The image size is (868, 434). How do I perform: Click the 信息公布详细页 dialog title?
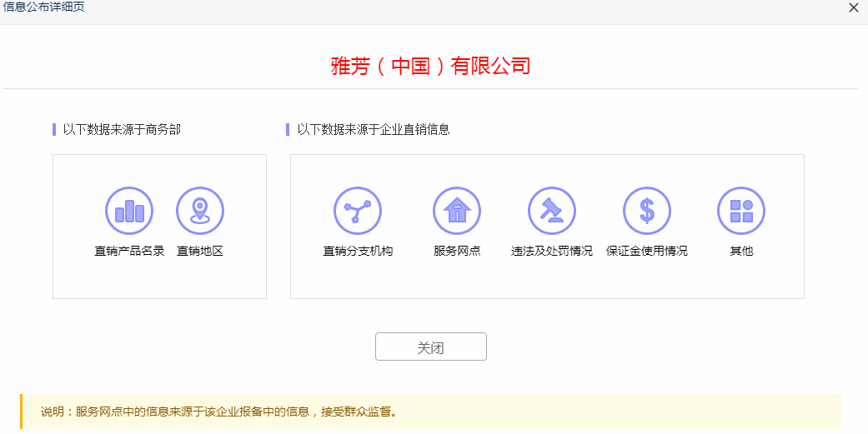[43, 7]
